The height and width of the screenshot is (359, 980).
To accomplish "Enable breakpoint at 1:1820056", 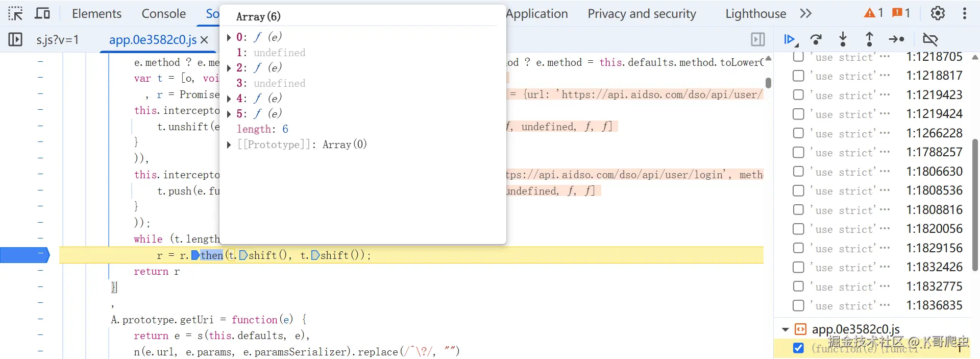I will tap(798, 229).
